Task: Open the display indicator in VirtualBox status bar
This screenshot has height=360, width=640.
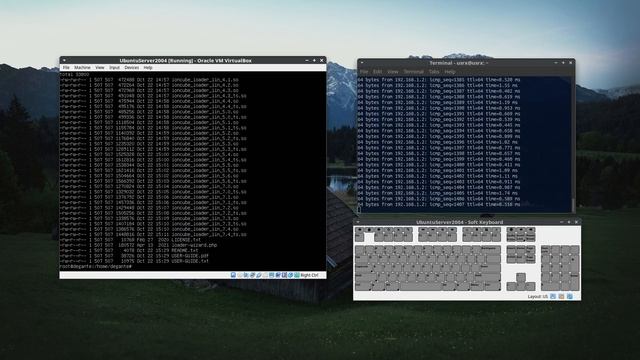Action: tap(272, 275)
